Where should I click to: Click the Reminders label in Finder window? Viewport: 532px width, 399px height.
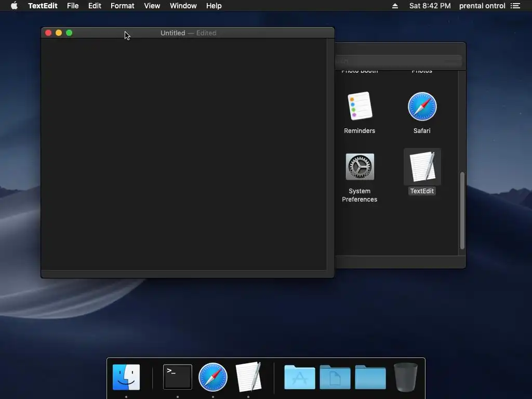(x=360, y=130)
